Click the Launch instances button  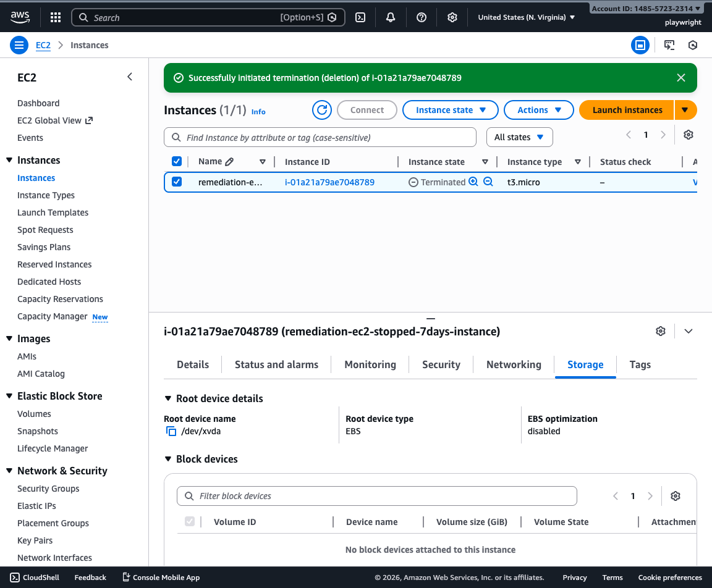point(626,110)
